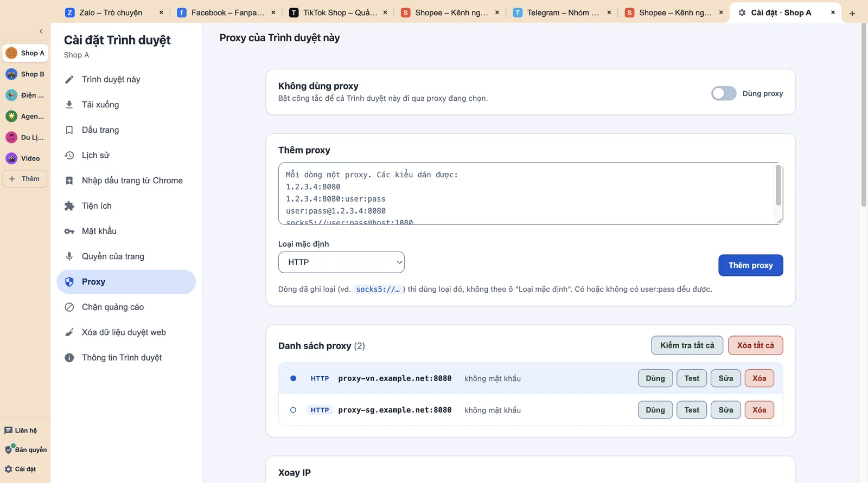Image resolution: width=868 pixels, height=483 pixels.
Task: Click Sửa for proxy-sg.example.net
Action: 726,410
